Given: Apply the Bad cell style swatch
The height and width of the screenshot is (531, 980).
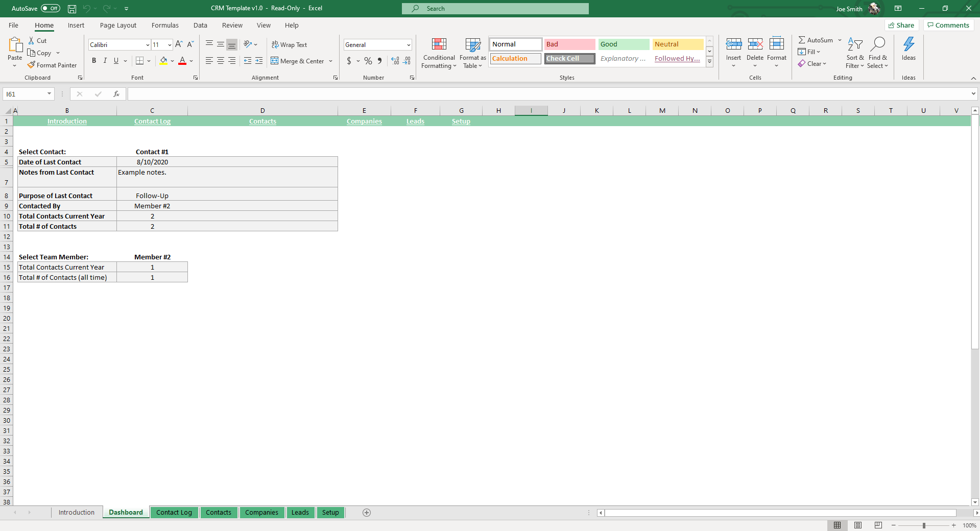Looking at the screenshot, I should pos(569,44).
